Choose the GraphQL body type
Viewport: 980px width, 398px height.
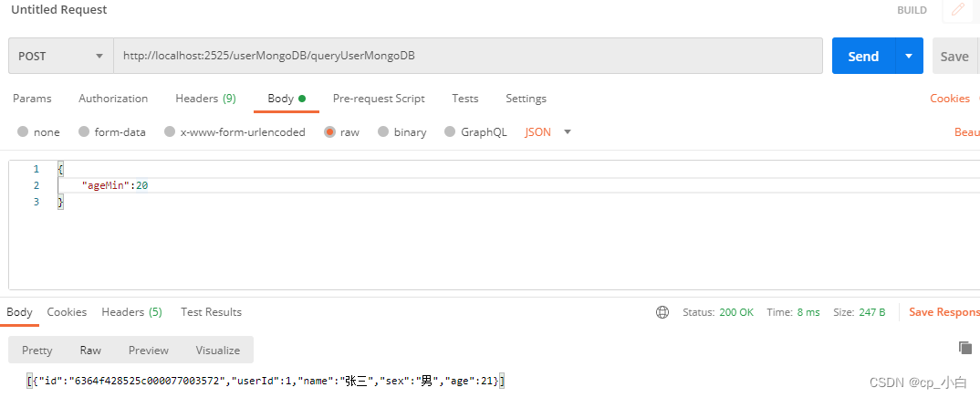coord(450,131)
